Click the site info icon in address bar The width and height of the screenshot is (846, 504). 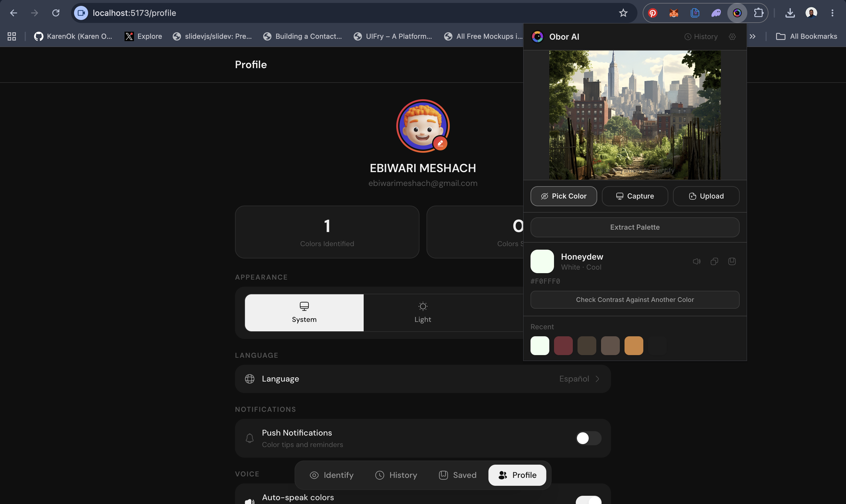pos(81,13)
